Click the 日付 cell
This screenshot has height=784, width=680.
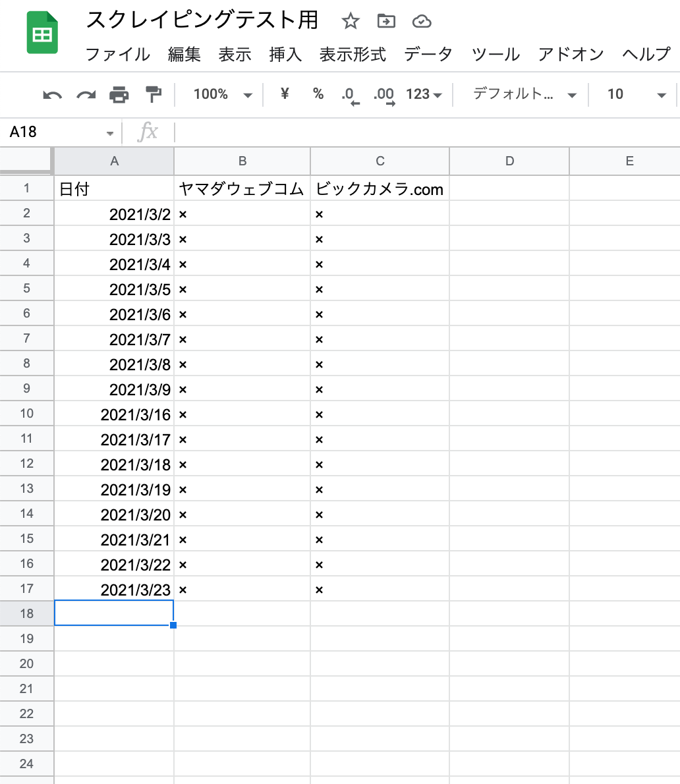pos(114,188)
